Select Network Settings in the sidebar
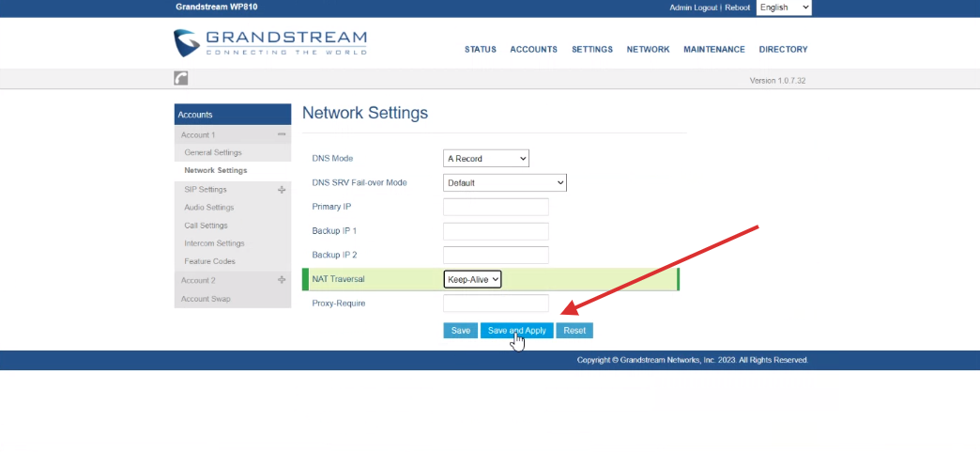 pos(216,170)
